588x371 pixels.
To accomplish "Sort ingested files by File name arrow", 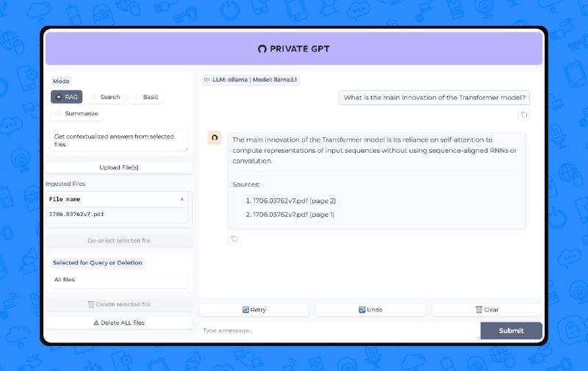I will pyautogui.click(x=182, y=199).
